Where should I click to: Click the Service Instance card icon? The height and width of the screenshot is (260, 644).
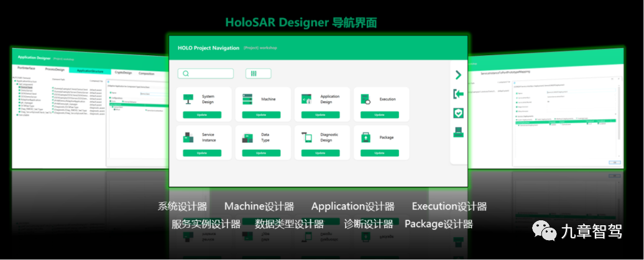[x=188, y=137]
